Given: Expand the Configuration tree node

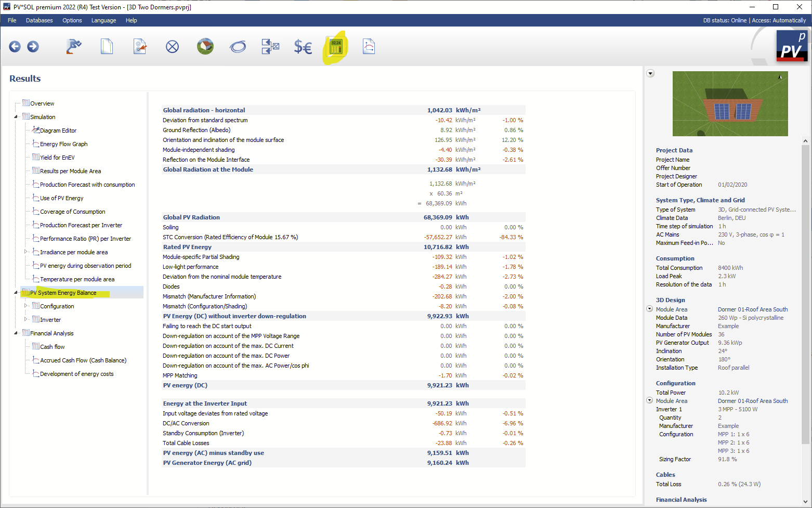Looking at the screenshot, I should pyautogui.click(x=25, y=306).
